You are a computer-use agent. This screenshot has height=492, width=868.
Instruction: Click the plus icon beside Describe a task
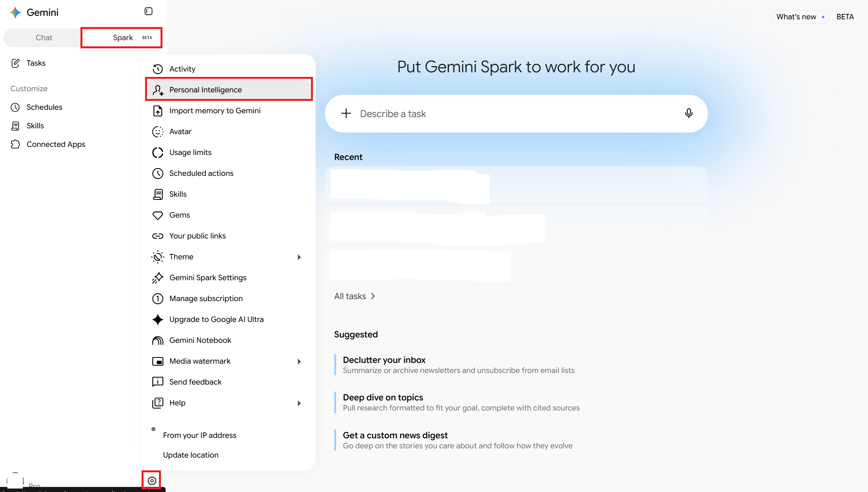coord(346,113)
